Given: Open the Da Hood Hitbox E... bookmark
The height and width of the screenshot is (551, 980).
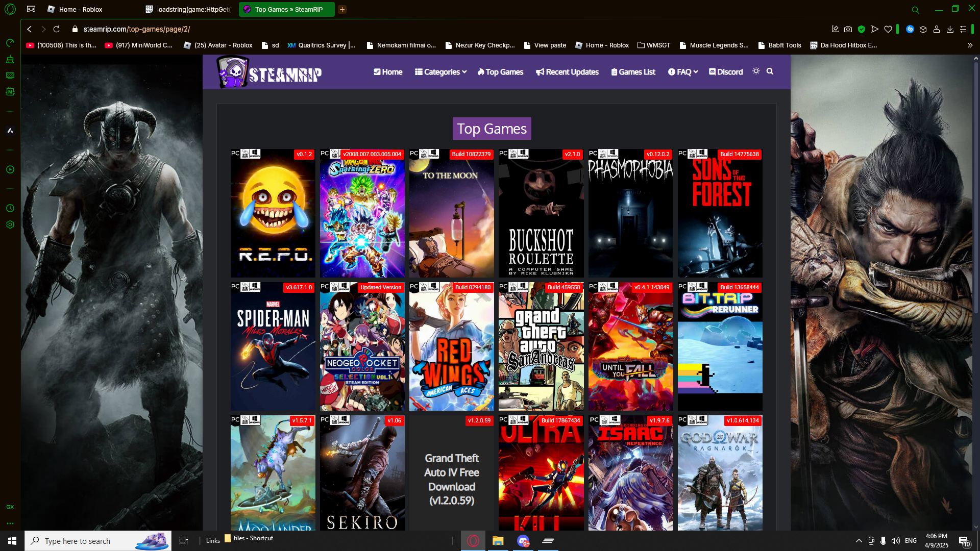Looking at the screenshot, I should pos(843,45).
